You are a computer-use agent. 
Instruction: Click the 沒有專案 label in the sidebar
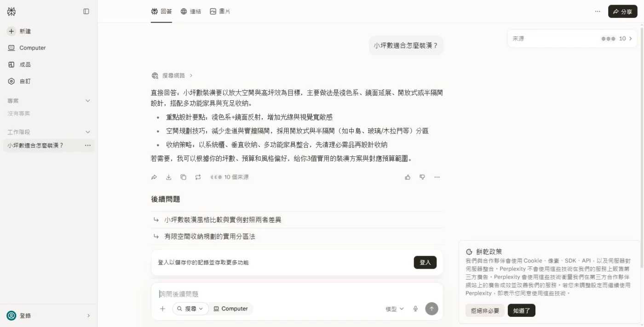point(19,113)
